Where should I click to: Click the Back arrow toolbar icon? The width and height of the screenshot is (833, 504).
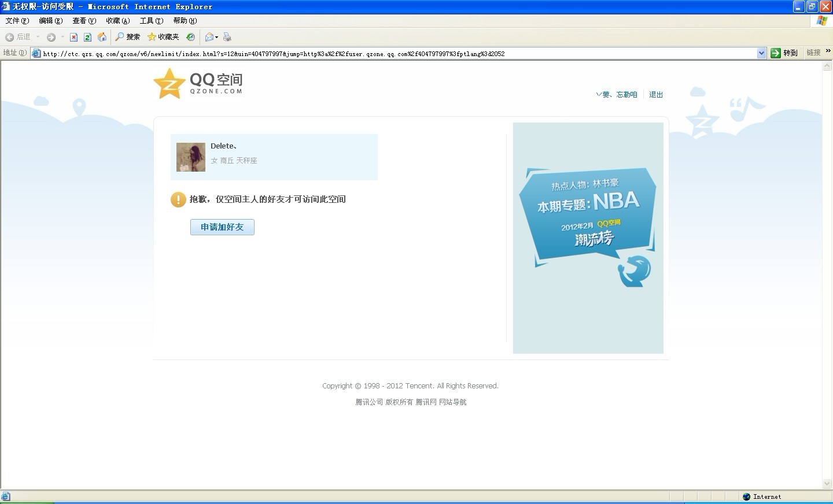pos(9,37)
